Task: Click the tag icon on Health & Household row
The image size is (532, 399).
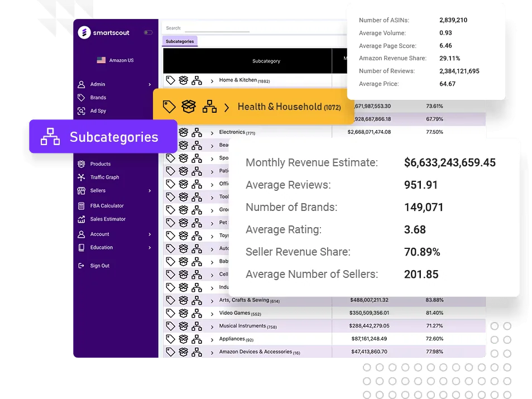Action: click(169, 106)
